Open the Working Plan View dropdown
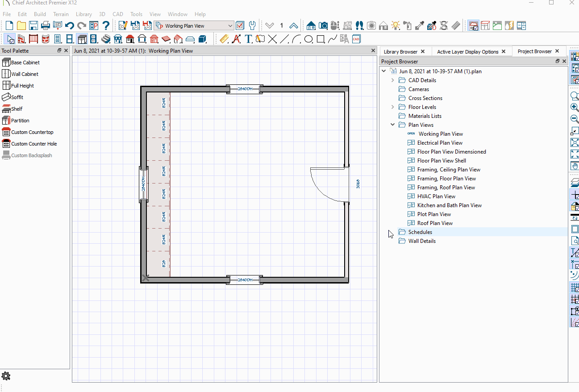The width and height of the screenshot is (579, 392). 230,25
